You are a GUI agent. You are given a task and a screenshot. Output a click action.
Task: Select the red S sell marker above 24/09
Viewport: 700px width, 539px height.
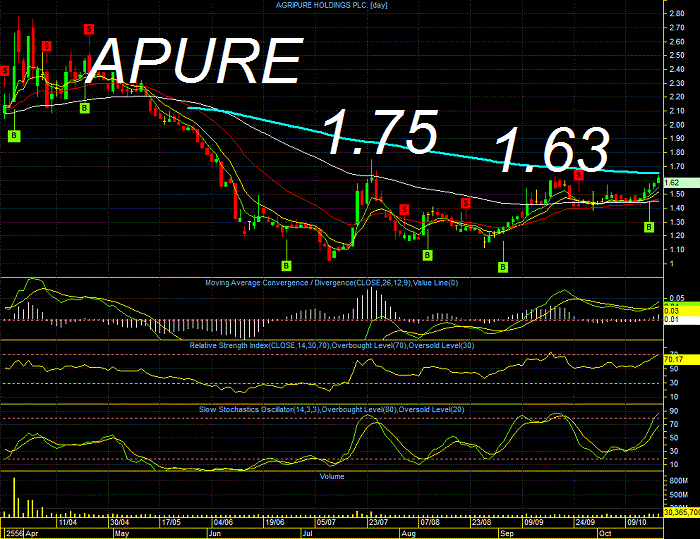point(579,175)
